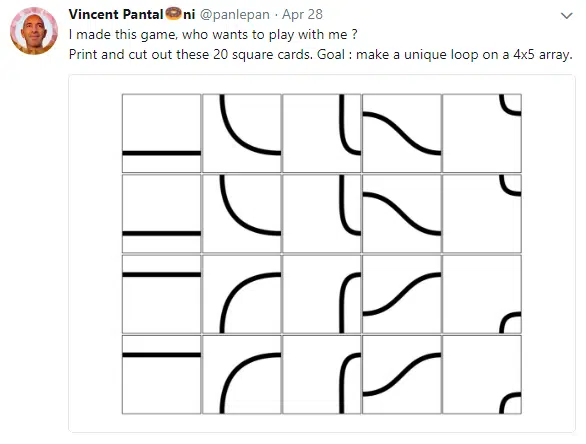The width and height of the screenshot is (586, 444).
Task: Select the second-row S-curve card
Action: click(402, 213)
